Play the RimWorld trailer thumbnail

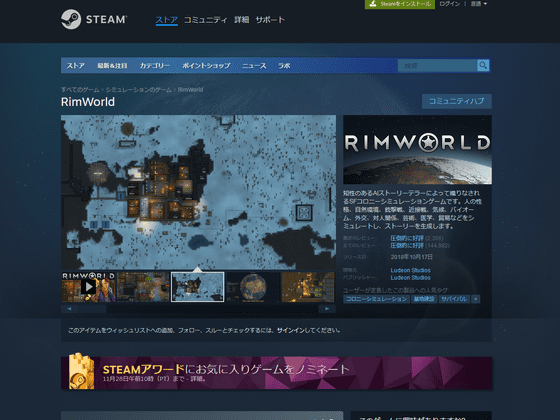tap(88, 287)
